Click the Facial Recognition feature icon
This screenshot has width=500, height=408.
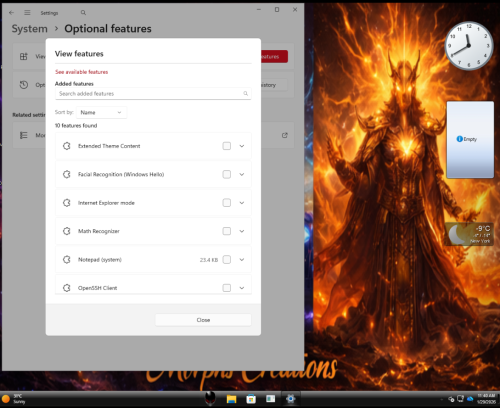tap(67, 174)
